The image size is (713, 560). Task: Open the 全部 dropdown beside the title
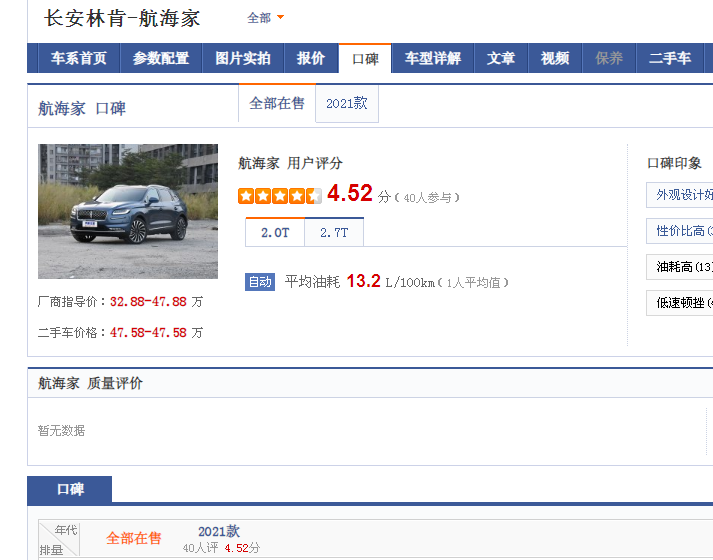(x=265, y=18)
